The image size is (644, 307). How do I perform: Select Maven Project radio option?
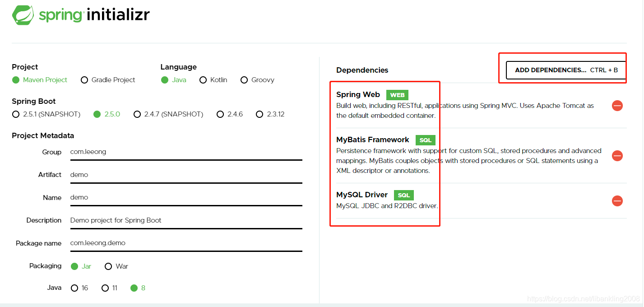point(40,80)
